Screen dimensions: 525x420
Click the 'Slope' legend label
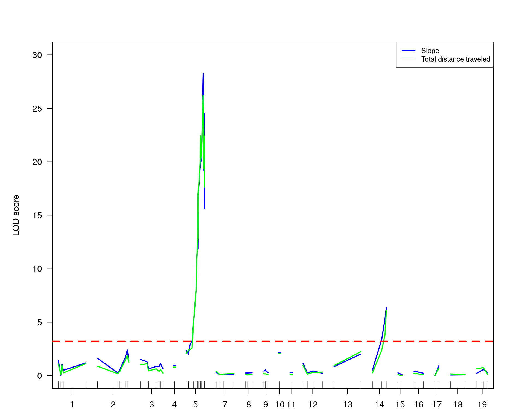[x=430, y=51]
